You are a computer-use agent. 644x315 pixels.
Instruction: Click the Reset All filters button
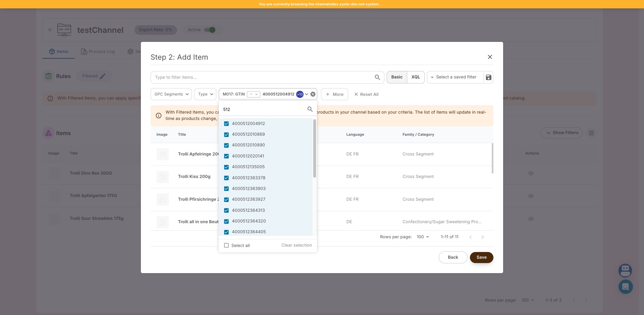tap(366, 94)
